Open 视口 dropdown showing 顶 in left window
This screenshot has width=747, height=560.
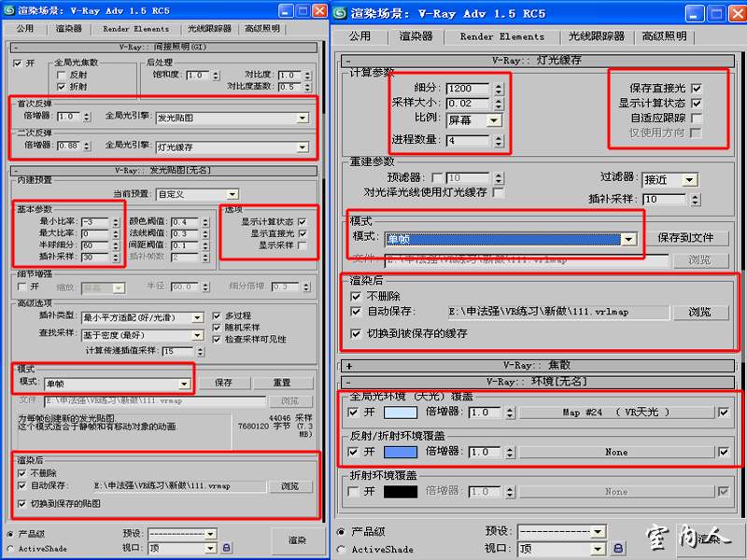point(182,549)
